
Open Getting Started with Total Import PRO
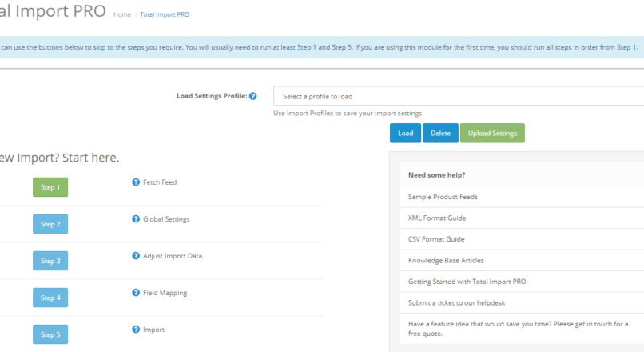(467, 282)
